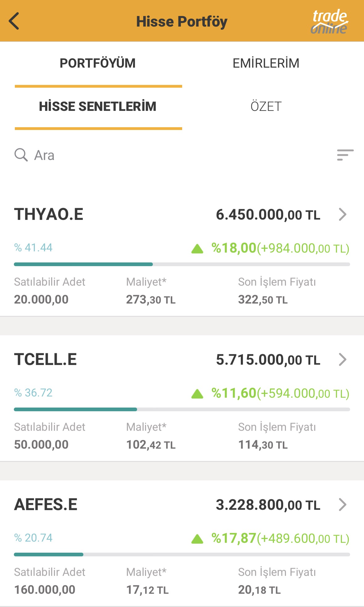Select the HİSSE SENETLERİM sub-tab
The height and width of the screenshot is (607, 364).
pos(98,107)
